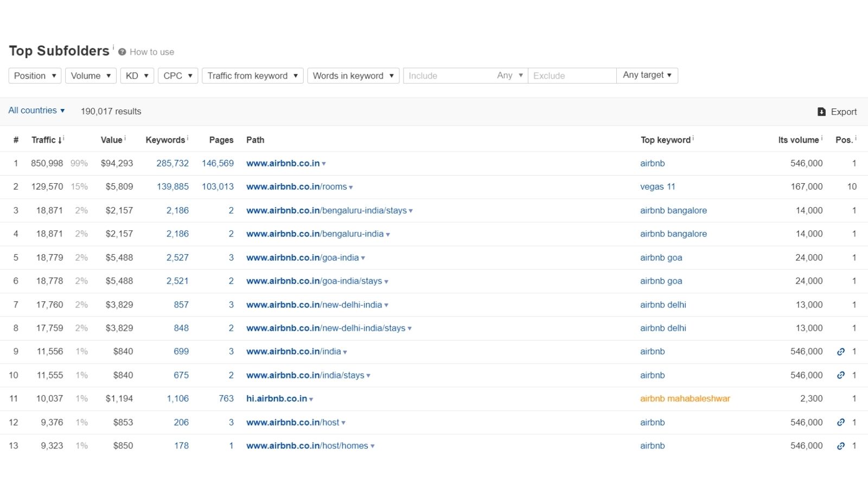Click info icon beside Value column header
Screen dimensions: 868x488
tap(125, 138)
